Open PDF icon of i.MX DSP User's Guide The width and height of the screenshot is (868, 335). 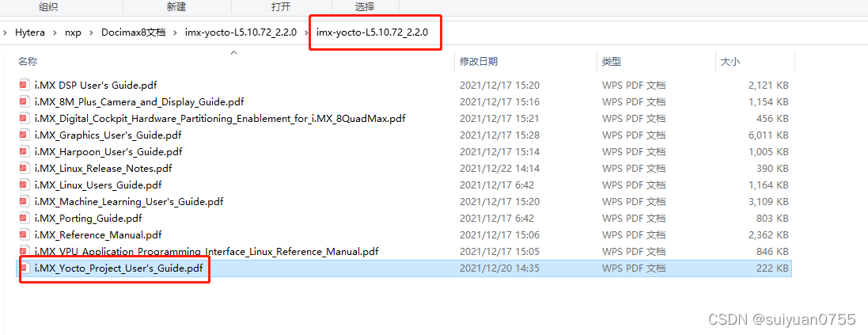pyautogui.click(x=24, y=86)
